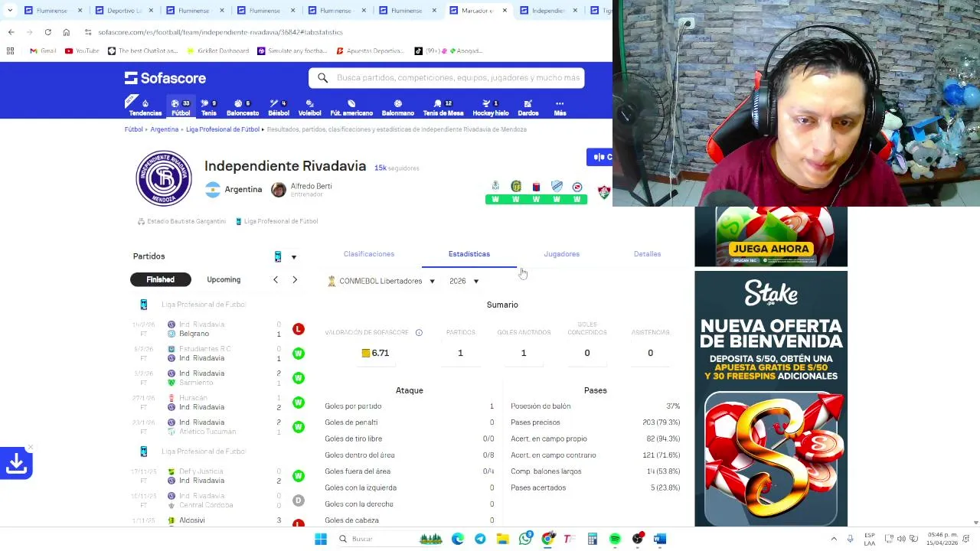This screenshot has height=551, width=980.
Task: Click JUEGA AHORA ad button
Action: tap(771, 249)
